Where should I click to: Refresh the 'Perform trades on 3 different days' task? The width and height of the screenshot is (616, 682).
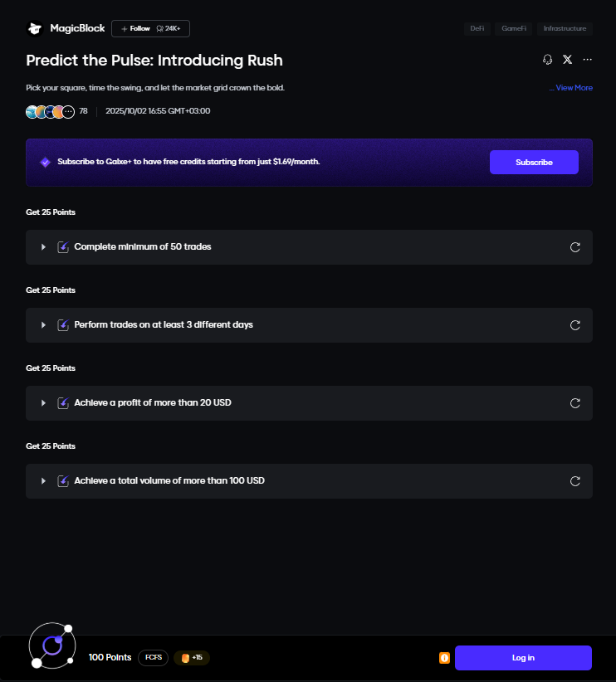[x=575, y=325]
